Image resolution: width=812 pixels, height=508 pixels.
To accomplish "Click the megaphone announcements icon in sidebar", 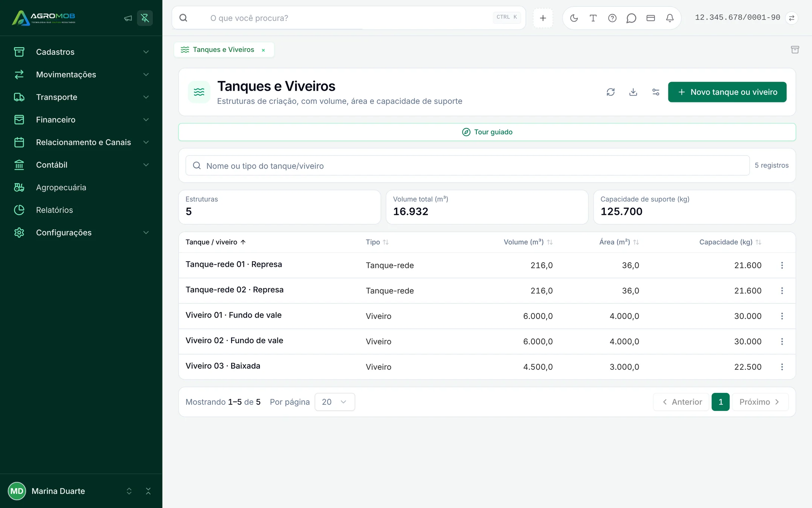I will (x=128, y=18).
